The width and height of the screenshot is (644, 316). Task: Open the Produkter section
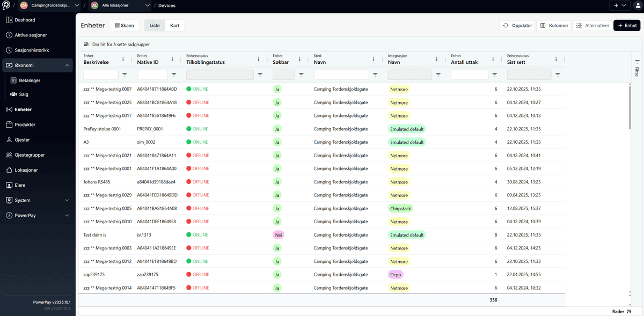25,124
